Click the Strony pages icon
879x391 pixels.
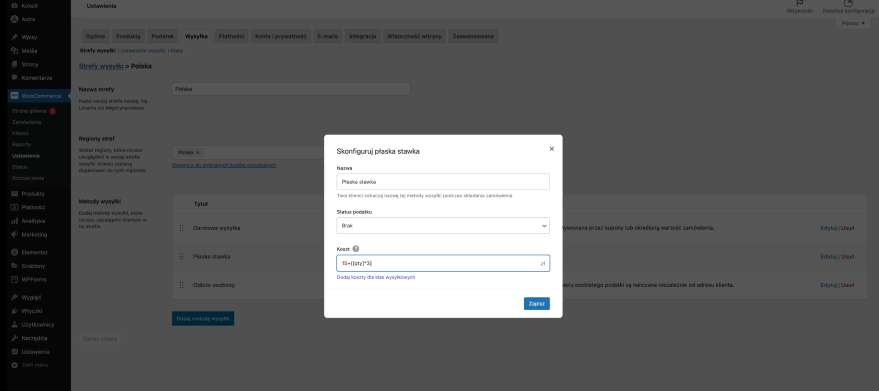15,64
